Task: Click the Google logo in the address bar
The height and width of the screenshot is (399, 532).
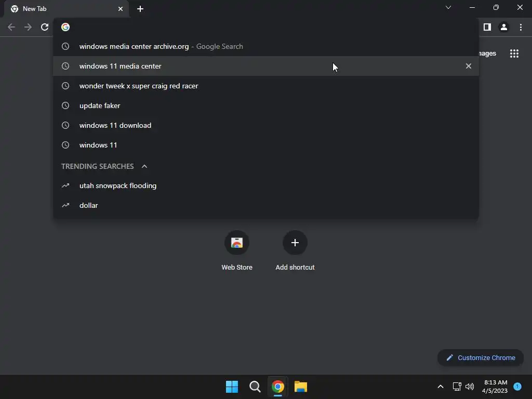Action: [65, 27]
